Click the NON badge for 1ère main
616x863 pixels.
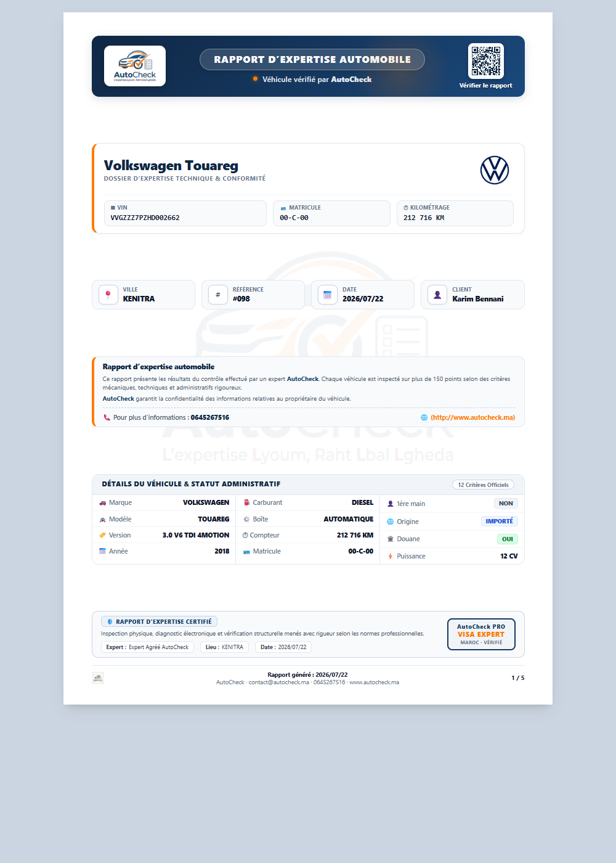pos(506,504)
